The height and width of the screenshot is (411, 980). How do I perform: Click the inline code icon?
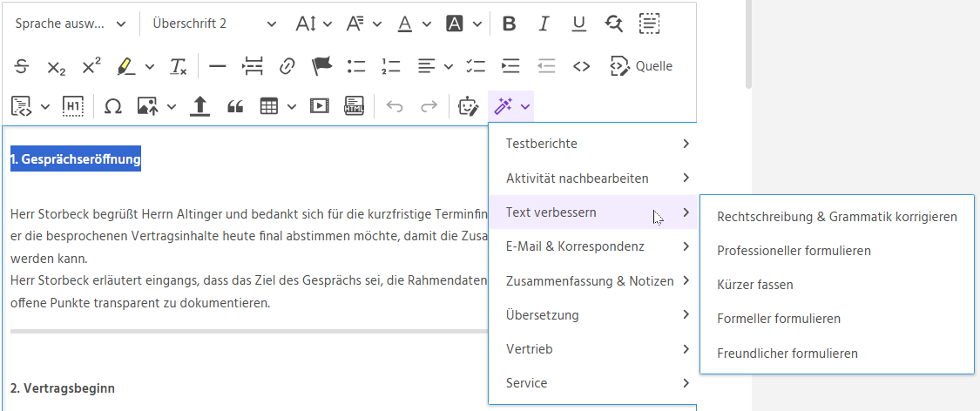581,66
